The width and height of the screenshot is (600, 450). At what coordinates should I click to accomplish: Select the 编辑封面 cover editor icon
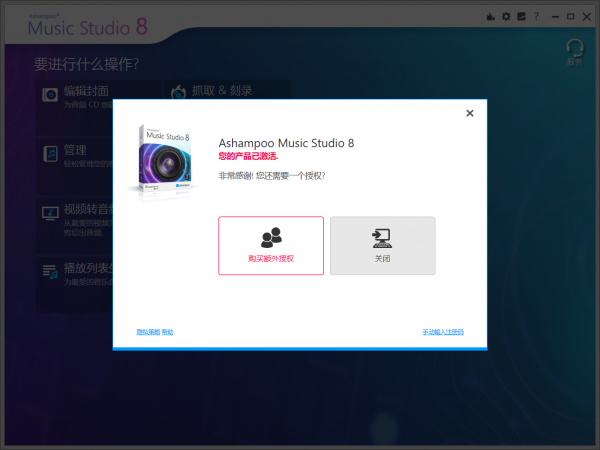(x=50, y=95)
